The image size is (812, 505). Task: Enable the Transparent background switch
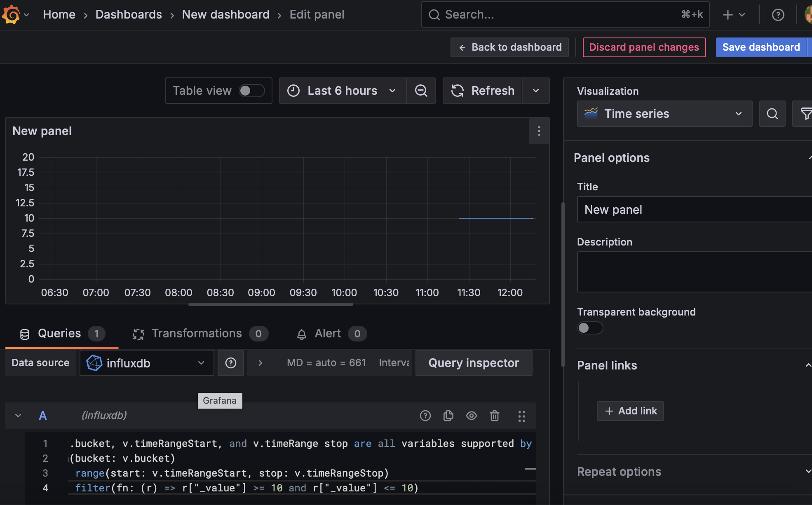click(x=589, y=328)
